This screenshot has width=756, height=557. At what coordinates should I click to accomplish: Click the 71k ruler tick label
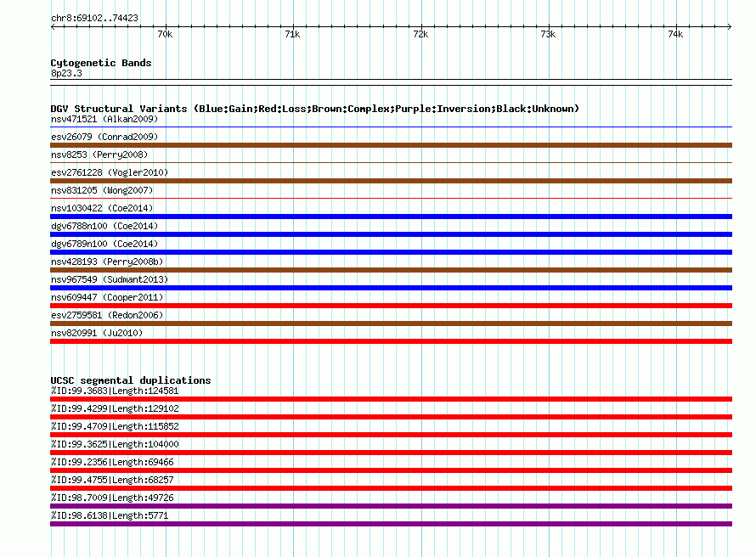(x=292, y=34)
